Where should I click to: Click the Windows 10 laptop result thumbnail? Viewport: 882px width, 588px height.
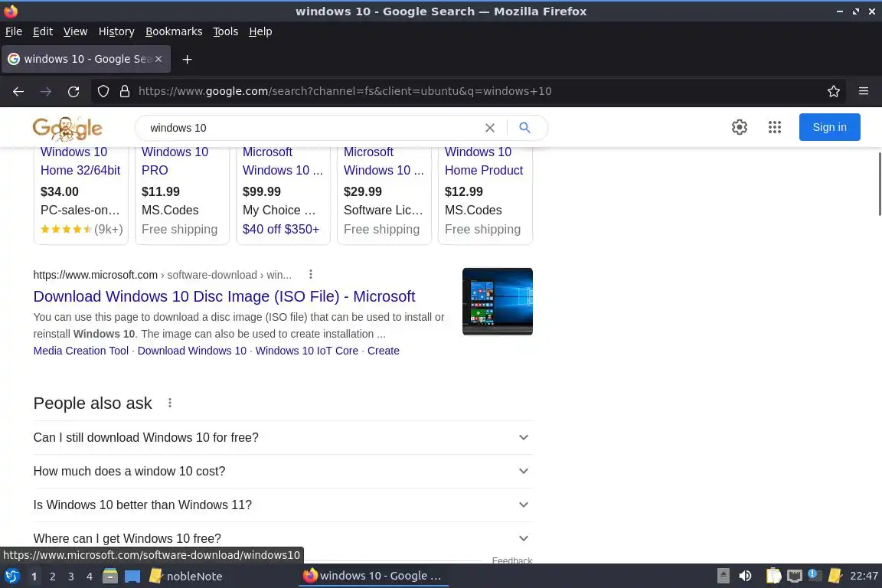[497, 301]
